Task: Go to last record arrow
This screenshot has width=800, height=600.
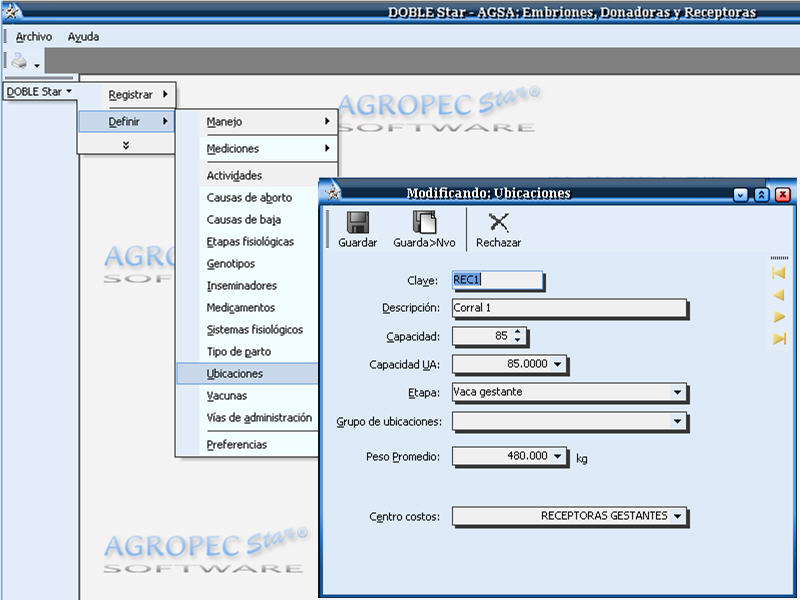Action: [x=779, y=338]
